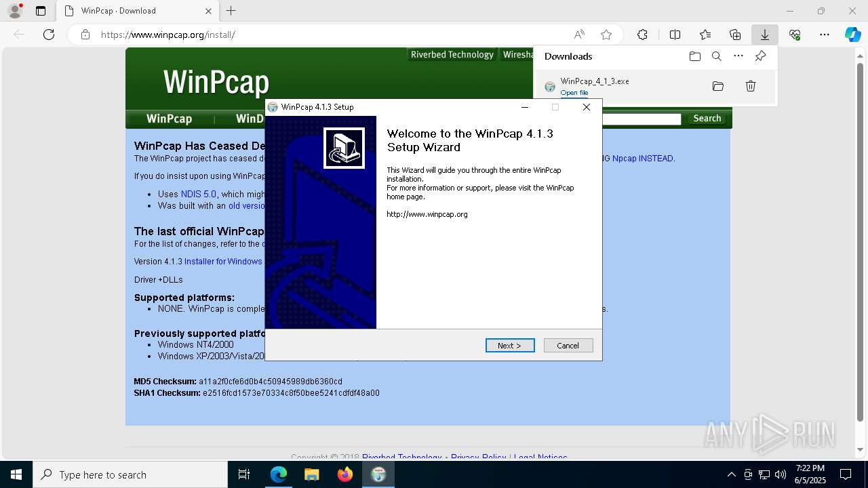Viewport: 868px width, 488px height.
Task: Add this page to favorites star
Action: click(606, 35)
